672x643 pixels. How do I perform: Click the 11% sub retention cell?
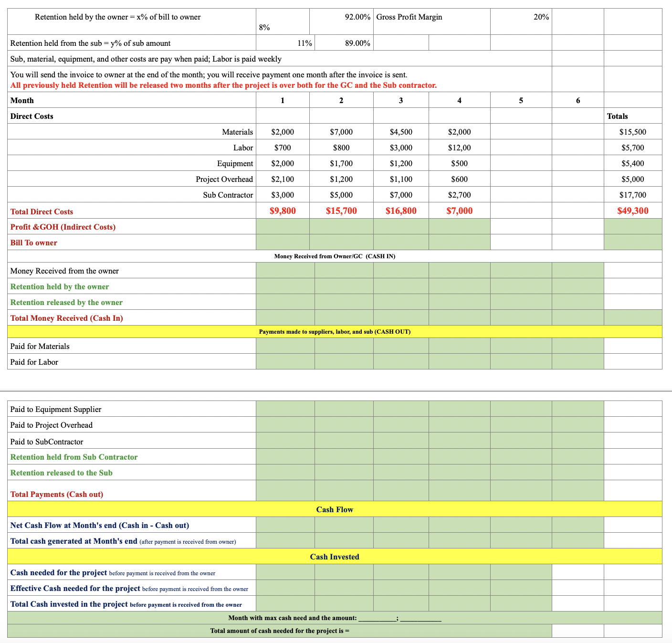[x=285, y=43]
